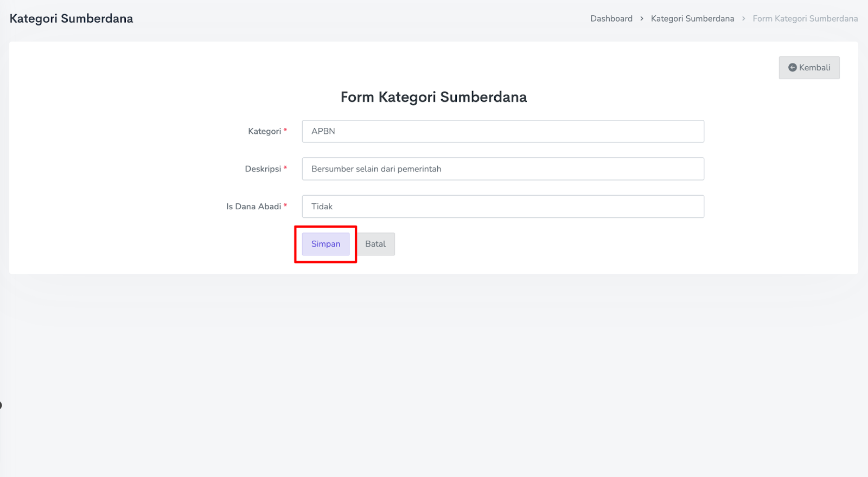Image resolution: width=868 pixels, height=477 pixels.
Task: Click the Is Dana Abadi label
Action: click(253, 207)
